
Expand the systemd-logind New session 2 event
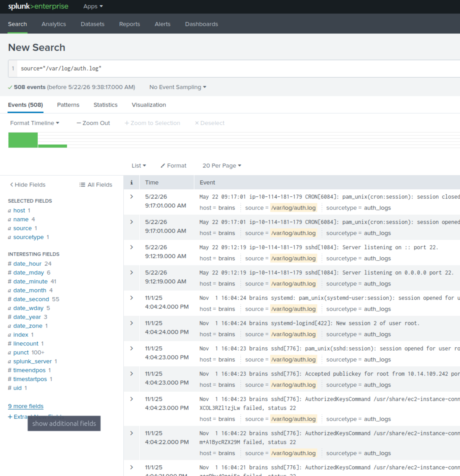[x=132, y=323]
